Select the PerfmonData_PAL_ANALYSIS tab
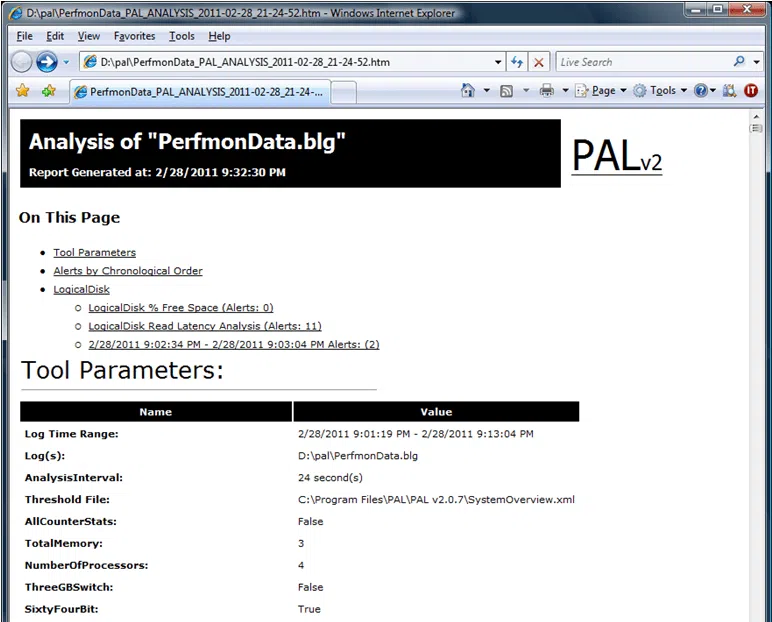 point(200,92)
